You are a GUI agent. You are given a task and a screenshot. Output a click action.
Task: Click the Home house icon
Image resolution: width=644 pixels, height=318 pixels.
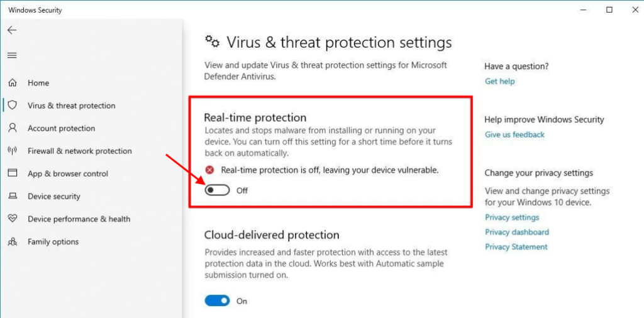pyautogui.click(x=12, y=83)
